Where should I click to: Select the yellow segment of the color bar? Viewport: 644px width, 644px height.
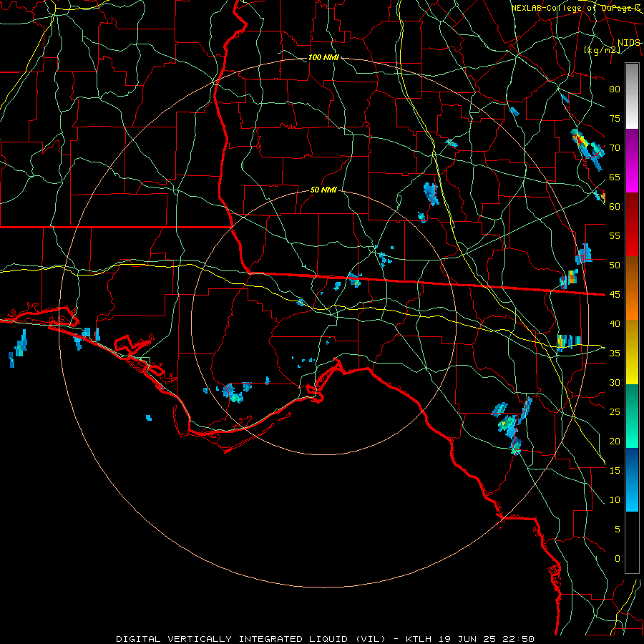[632, 352]
